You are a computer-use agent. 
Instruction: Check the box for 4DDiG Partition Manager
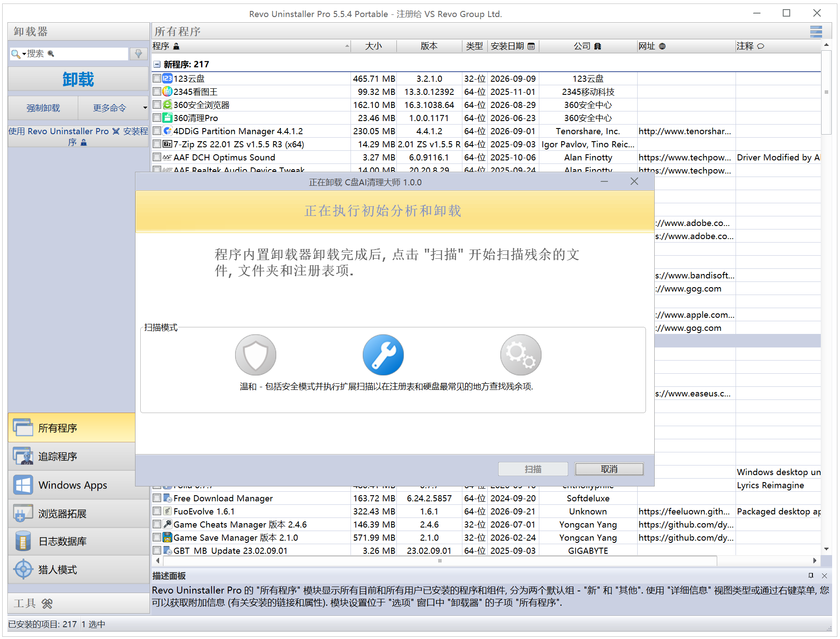[x=157, y=131]
